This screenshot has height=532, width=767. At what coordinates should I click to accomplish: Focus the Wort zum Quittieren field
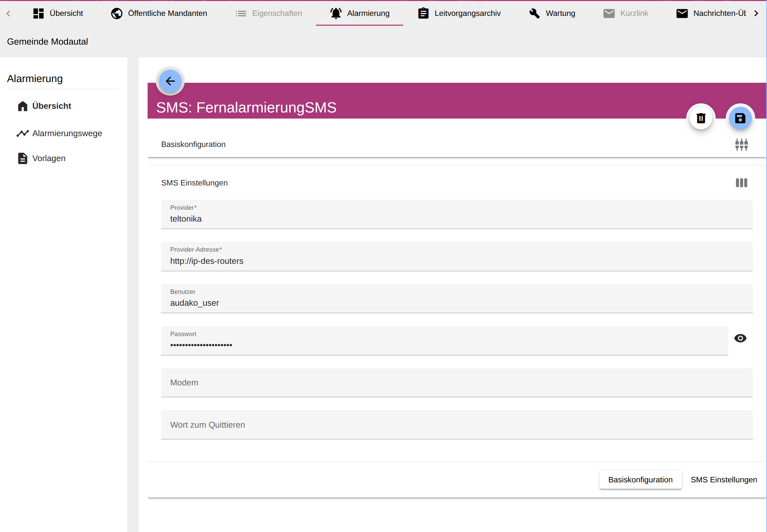pos(457,425)
